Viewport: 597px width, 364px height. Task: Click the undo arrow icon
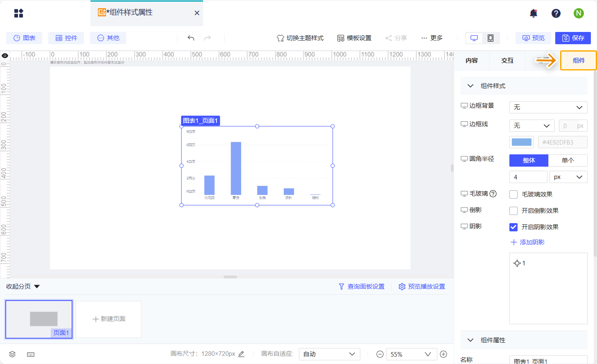190,37
